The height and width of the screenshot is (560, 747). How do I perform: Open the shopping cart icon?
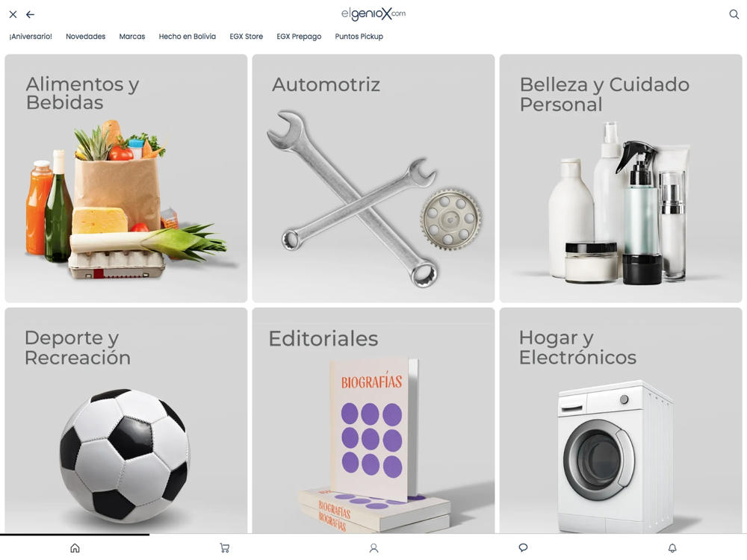coord(224,548)
